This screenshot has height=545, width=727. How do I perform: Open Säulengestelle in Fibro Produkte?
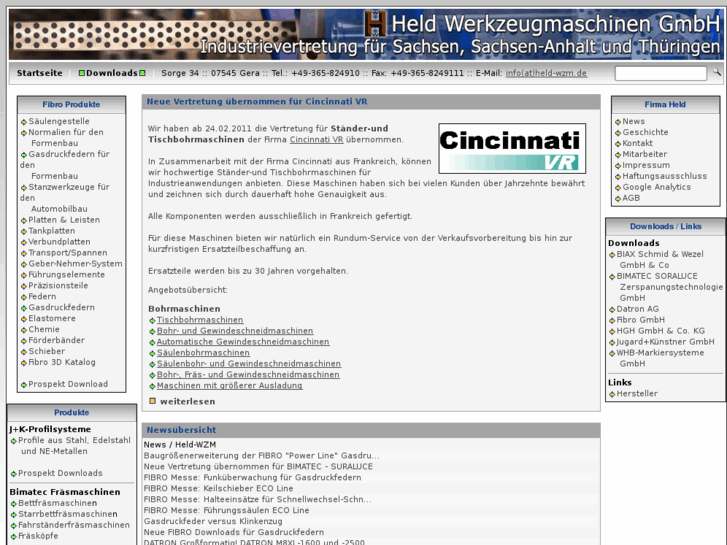[x=59, y=121]
